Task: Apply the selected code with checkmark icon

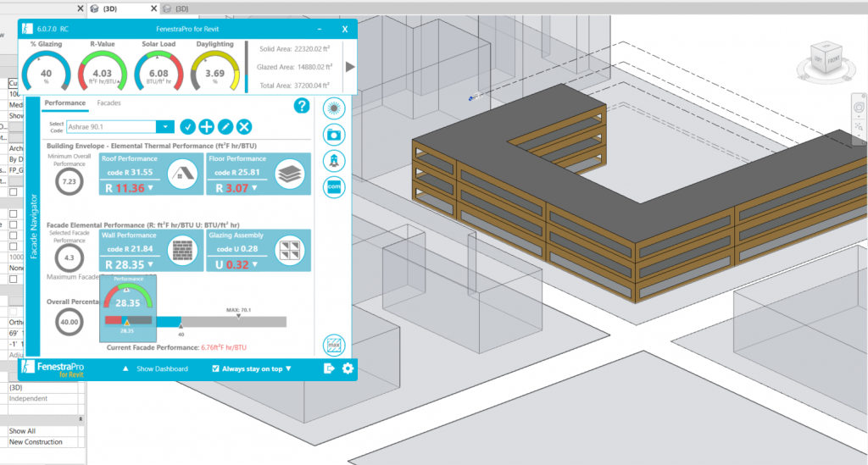Action: (x=187, y=126)
